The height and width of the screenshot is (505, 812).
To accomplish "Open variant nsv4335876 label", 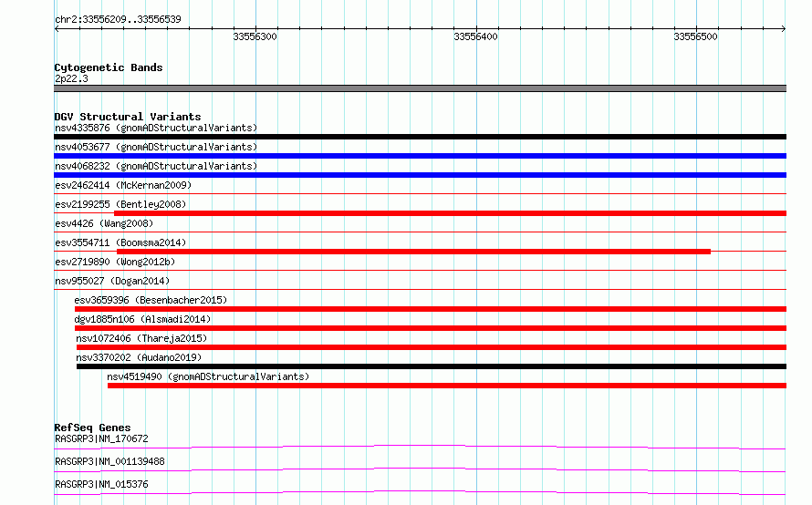I will (x=156, y=128).
